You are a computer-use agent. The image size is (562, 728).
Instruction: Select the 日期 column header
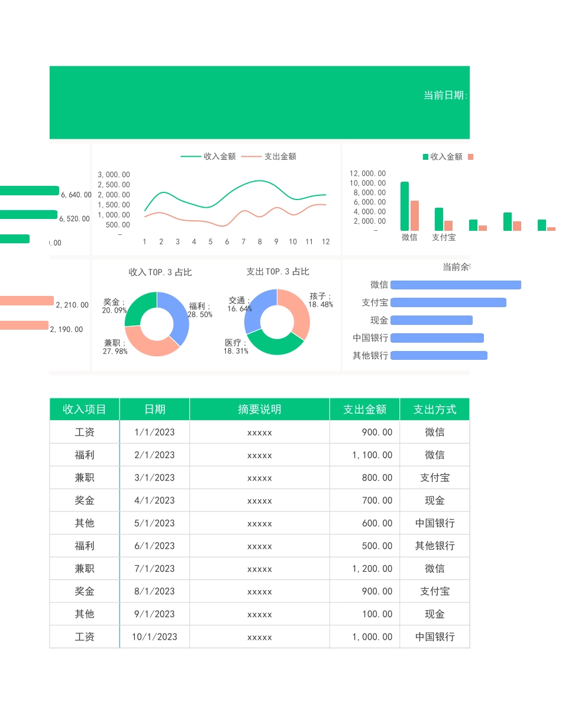154,409
